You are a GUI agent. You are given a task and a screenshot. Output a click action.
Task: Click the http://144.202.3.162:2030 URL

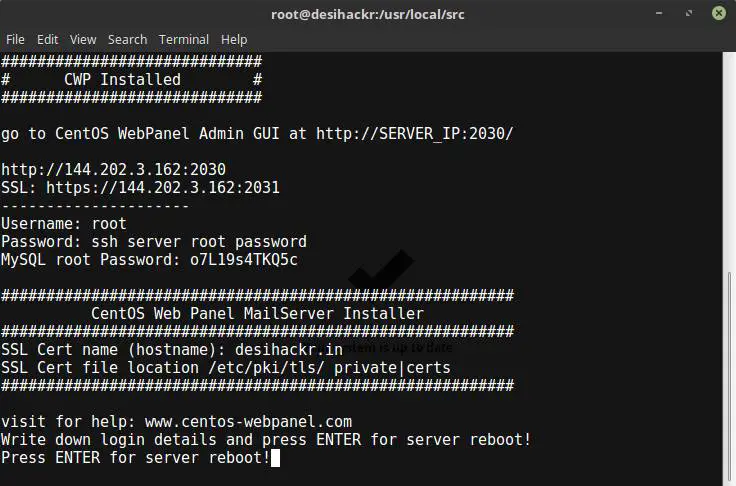click(113, 170)
